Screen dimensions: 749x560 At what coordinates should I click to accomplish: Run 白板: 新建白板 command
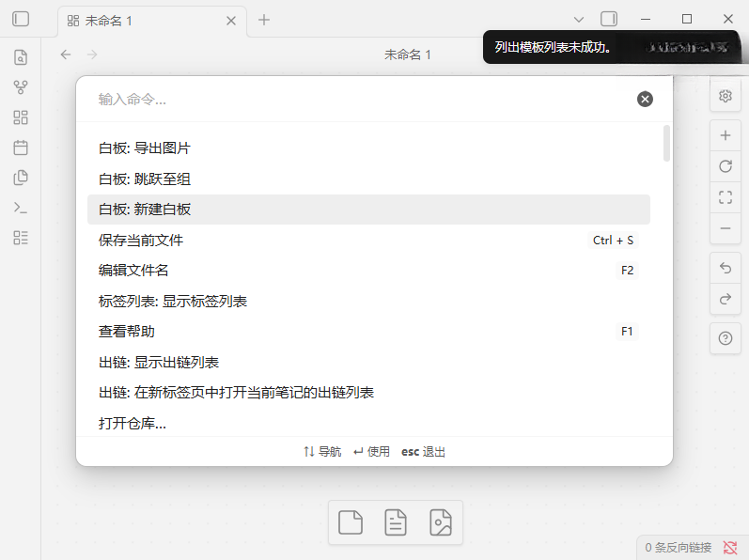(x=368, y=210)
